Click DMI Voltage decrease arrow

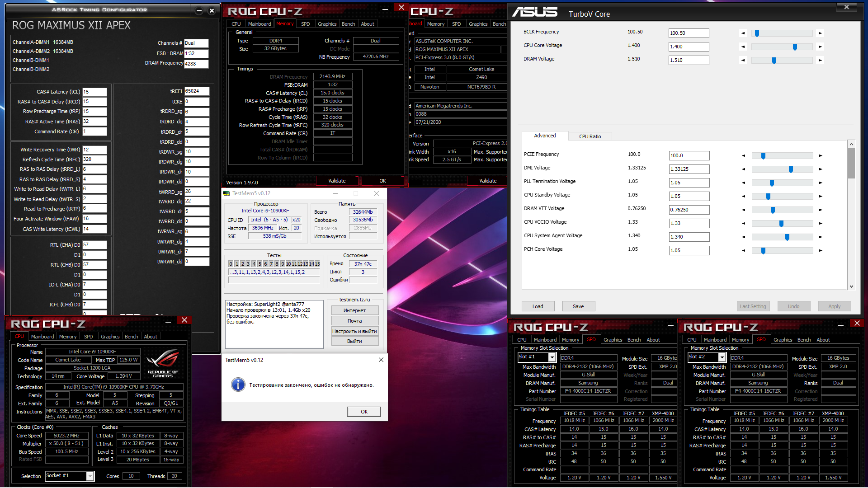pos(743,169)
